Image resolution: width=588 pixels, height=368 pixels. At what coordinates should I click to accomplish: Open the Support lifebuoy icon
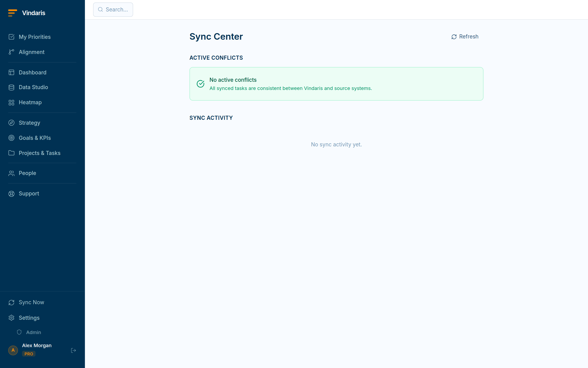point(11,194)
